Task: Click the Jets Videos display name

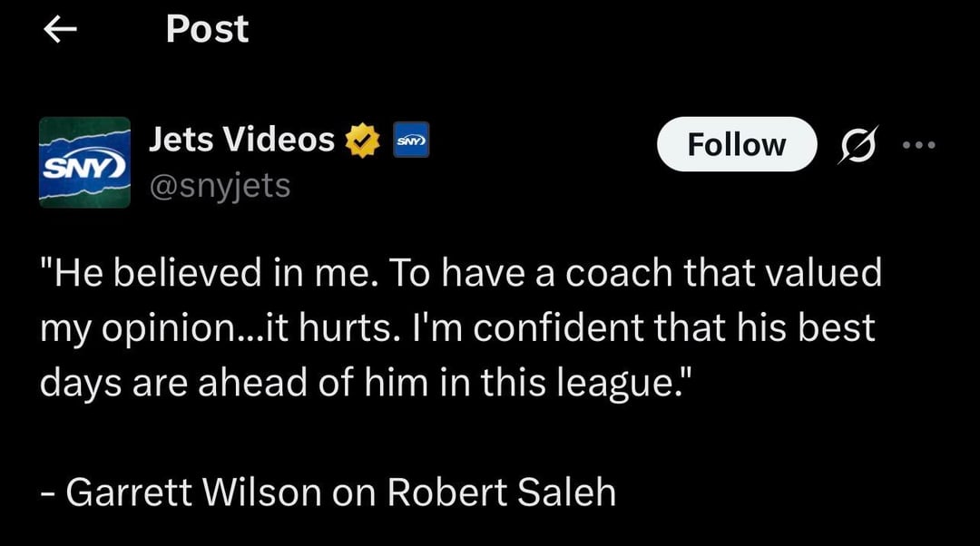Action: tap(240, 140)
